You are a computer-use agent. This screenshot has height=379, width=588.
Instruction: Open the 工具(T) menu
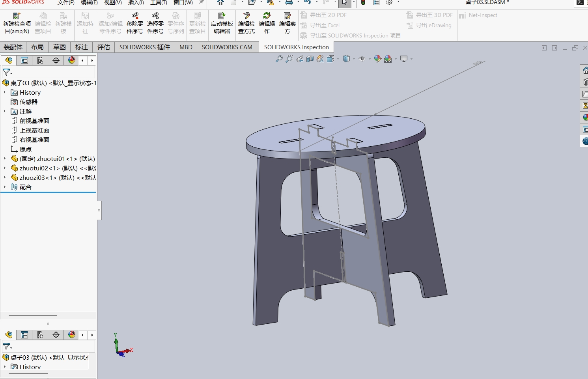click(159, 3)
